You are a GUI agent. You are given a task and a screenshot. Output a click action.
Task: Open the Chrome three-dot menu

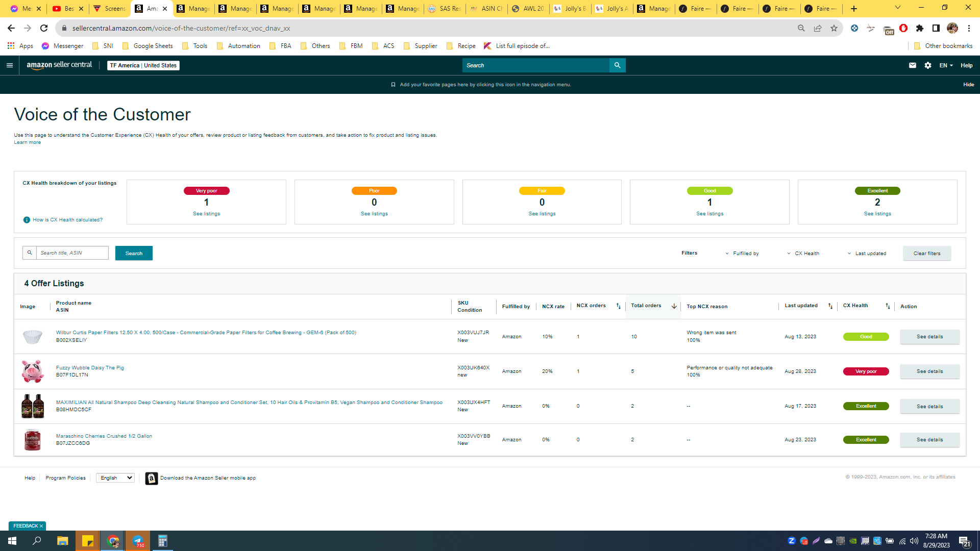pos(969,28)
